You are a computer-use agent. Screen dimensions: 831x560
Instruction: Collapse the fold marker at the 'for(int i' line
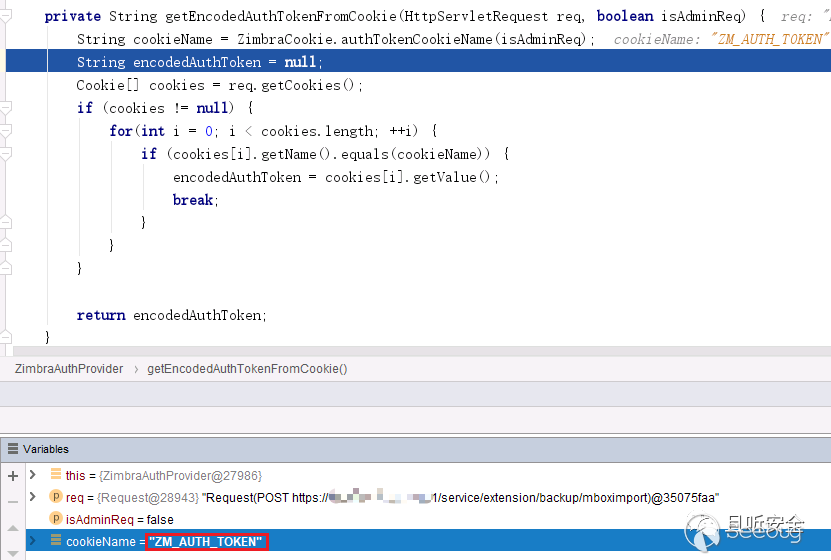coord(6,131)
